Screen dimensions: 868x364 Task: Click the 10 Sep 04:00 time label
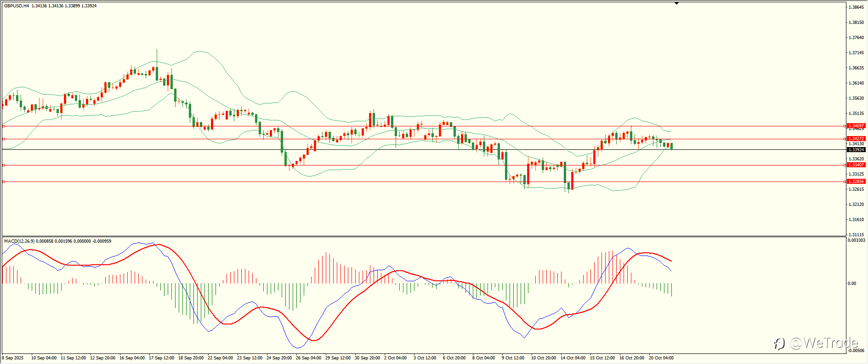44,358
